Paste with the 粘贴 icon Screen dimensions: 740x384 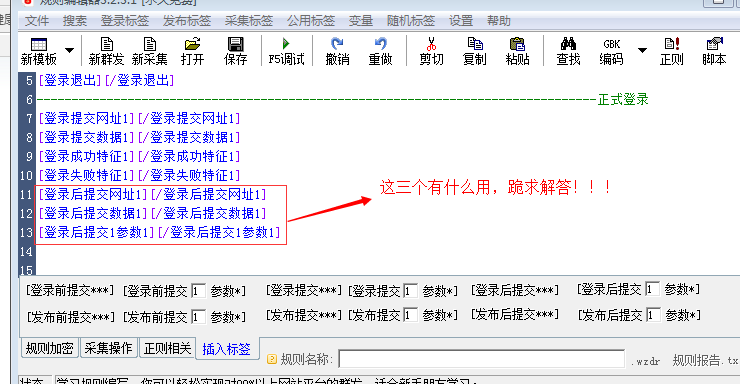(x=517, y=51)
